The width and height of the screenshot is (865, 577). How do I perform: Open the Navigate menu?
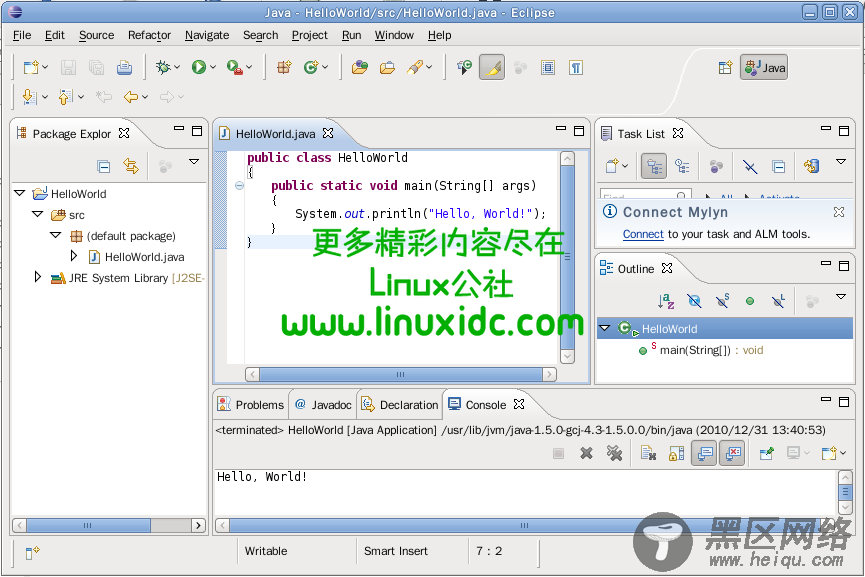pos(207,35)
